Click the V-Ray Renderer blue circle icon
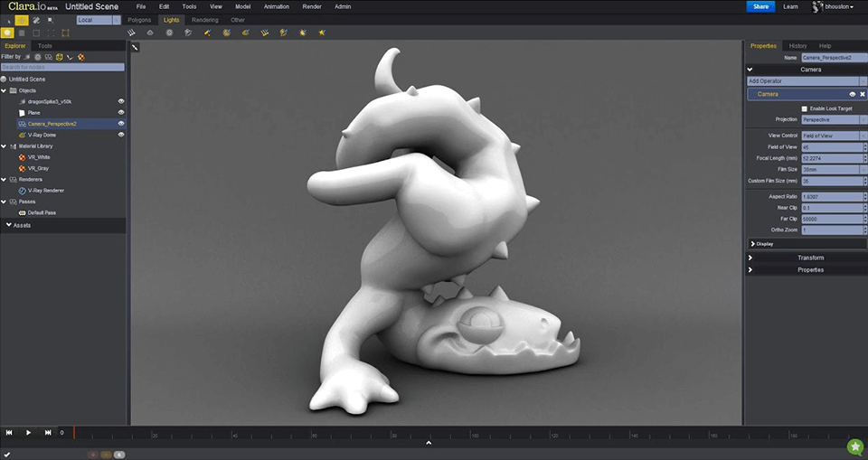The height and width of the screenshot is (460, 868). pyautogui.click(x=22, y=191)
